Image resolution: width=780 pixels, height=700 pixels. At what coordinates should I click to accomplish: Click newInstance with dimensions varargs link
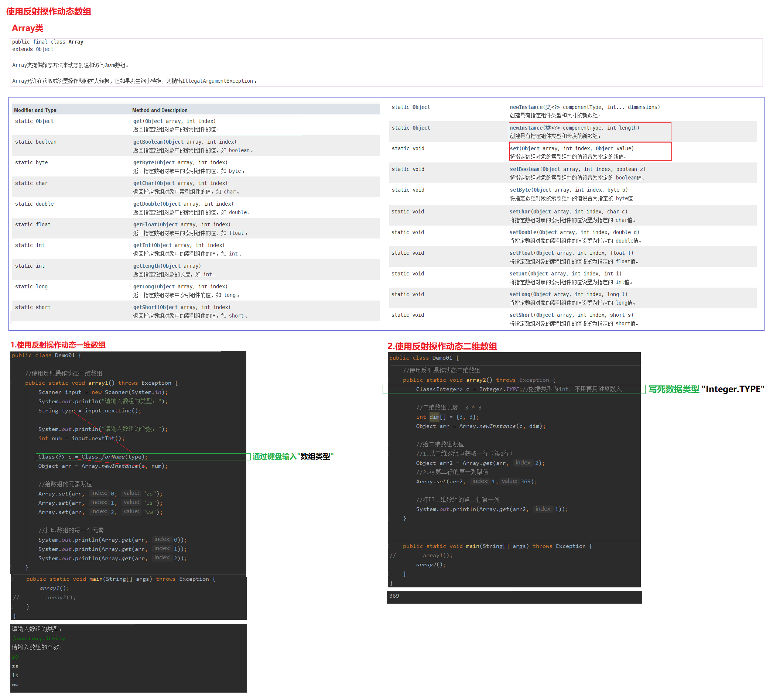[526, 107]
